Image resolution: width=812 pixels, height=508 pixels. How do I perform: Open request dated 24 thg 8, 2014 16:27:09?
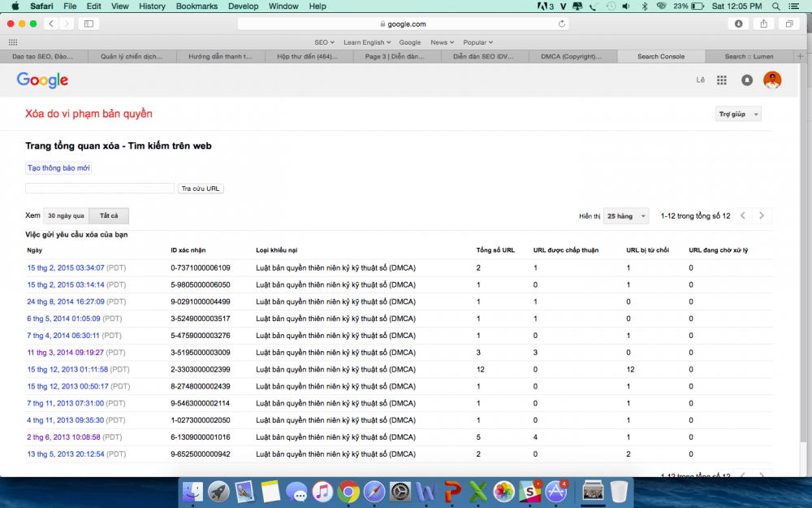(66, 302)
